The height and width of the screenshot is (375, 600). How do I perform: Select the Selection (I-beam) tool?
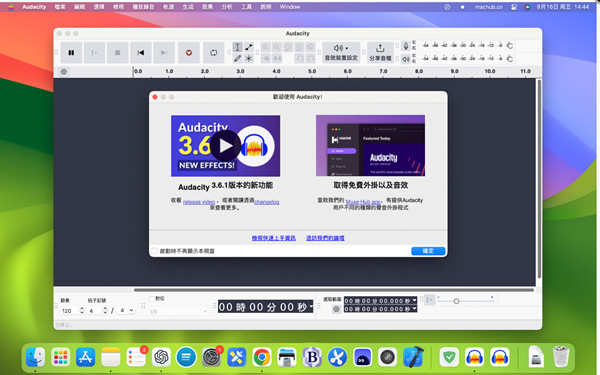pos(237,47)
